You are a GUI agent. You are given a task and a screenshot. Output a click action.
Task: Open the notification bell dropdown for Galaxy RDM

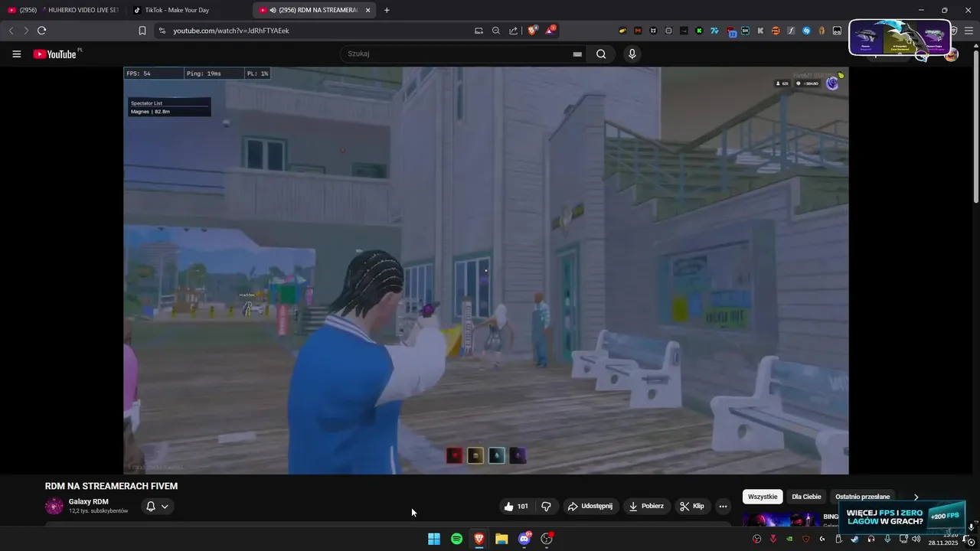point(157,507)
